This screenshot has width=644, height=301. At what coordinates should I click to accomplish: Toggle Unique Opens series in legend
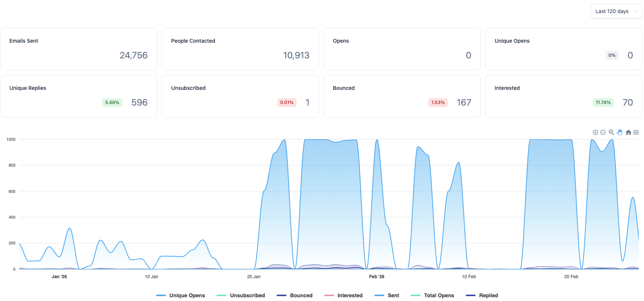pyautogui.click(x=180, y=295)
